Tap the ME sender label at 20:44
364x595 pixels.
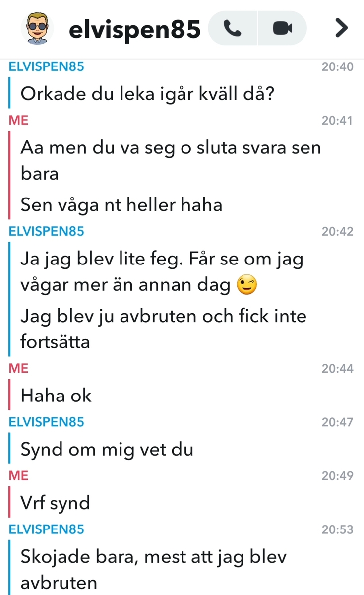click(x=18, y=368)
